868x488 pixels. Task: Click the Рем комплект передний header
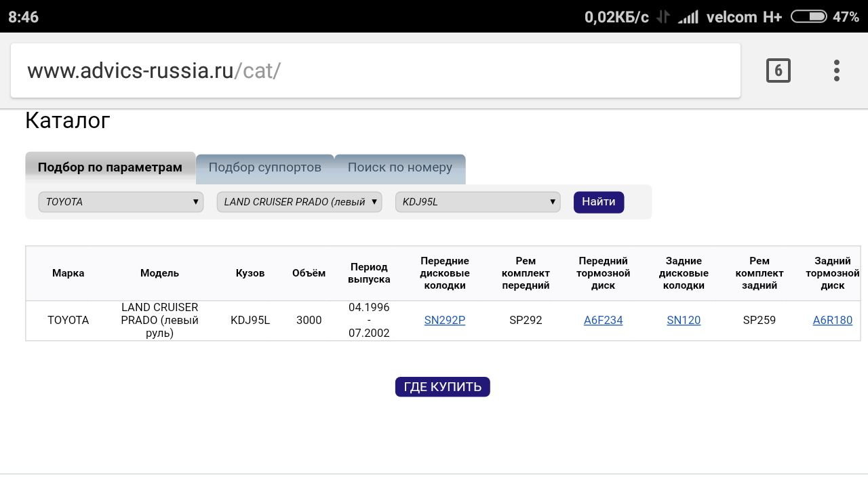click(x=526, y=273)
